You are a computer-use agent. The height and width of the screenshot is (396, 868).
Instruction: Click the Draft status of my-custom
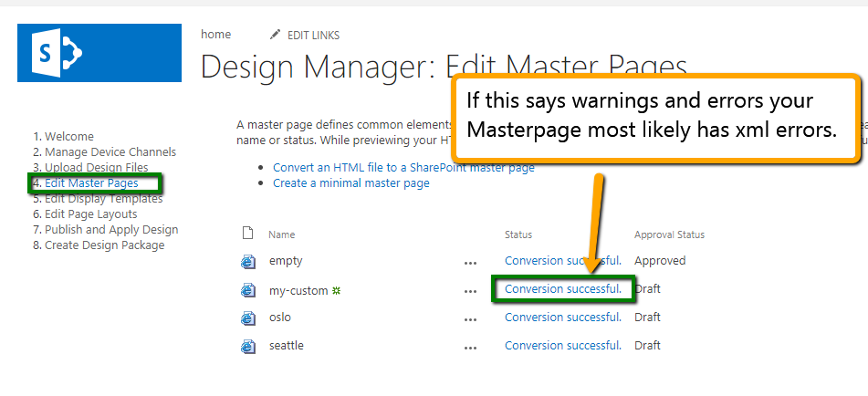[x=648, y=288]
